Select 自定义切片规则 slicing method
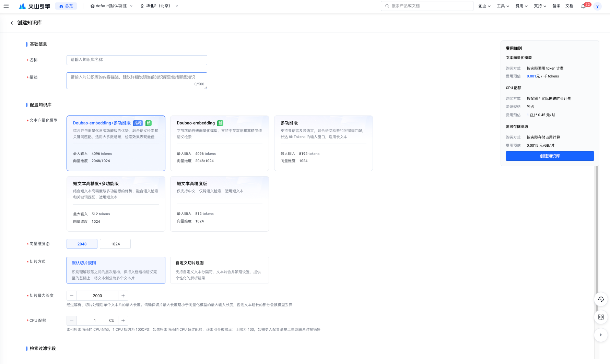This screenshot has width=610, height=364. [220, 270]
